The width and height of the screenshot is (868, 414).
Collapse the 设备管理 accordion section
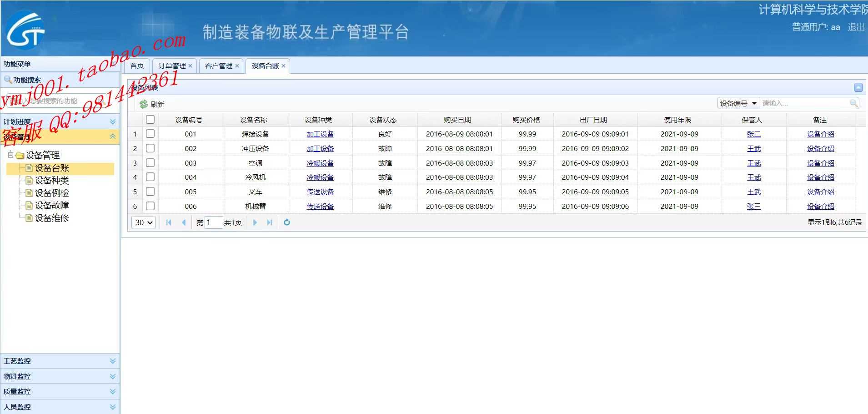(113, 136)
